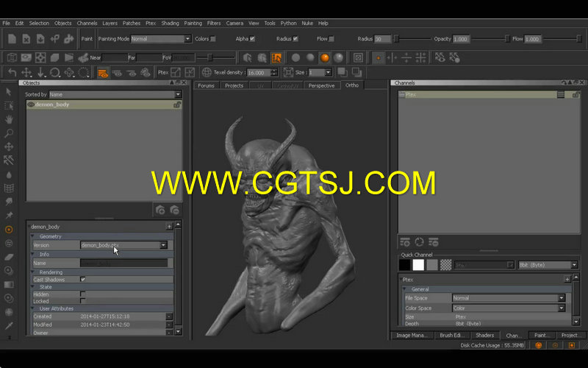Open the Patches menu
This screenshot has width=588, height=368.
132,23
